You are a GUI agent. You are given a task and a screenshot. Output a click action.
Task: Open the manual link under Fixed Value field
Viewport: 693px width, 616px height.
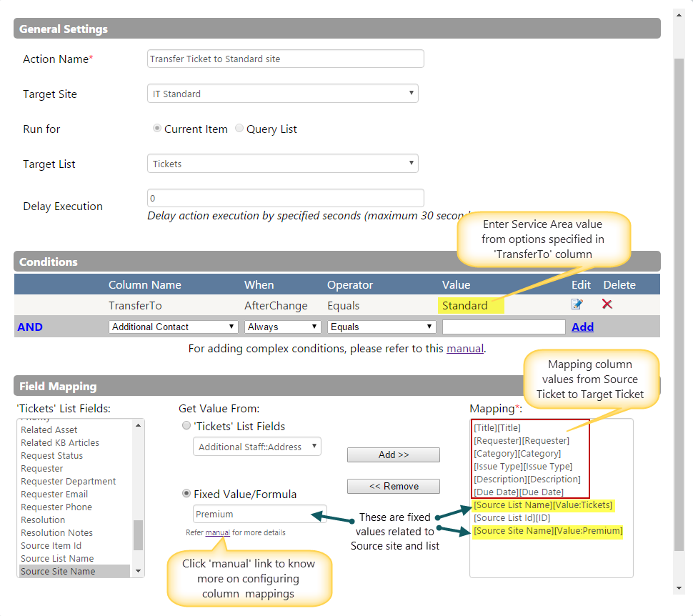(x=217, y=532)
